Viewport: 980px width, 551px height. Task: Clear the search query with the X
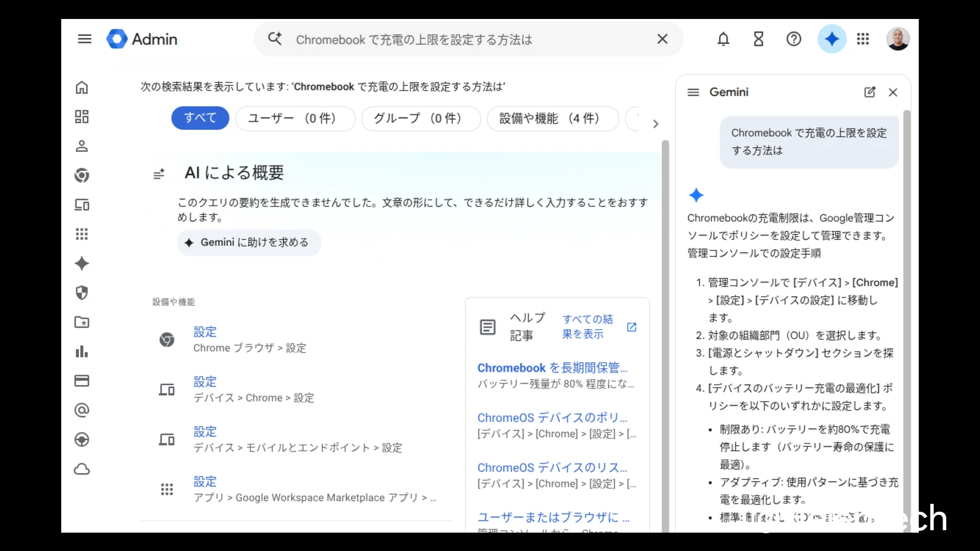coord(662,39)
